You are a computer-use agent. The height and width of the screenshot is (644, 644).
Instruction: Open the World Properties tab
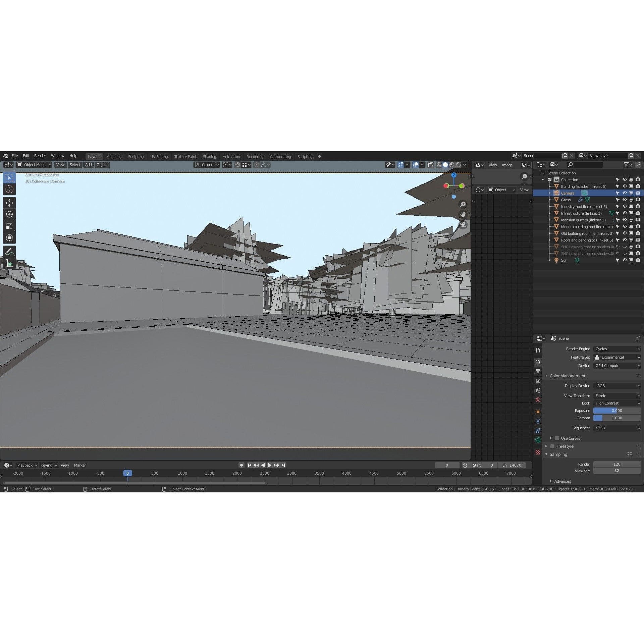click(538, 400)
